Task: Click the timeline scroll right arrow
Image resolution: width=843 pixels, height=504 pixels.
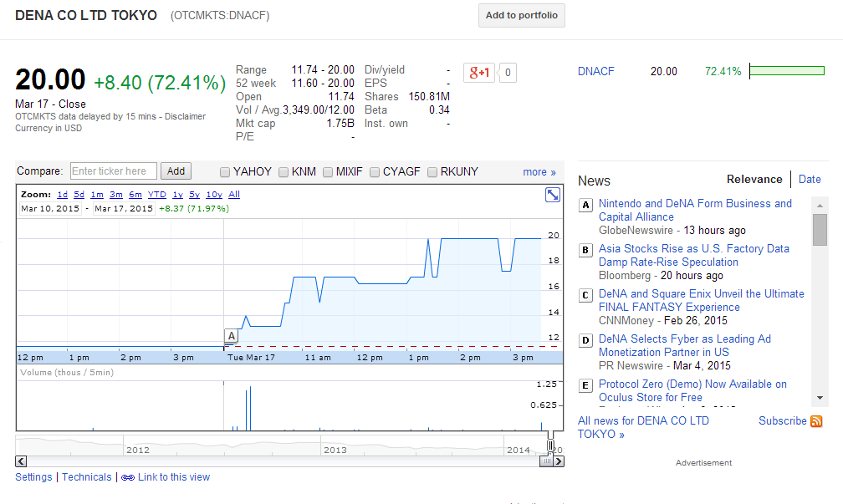Action: [x=559, y=461]
